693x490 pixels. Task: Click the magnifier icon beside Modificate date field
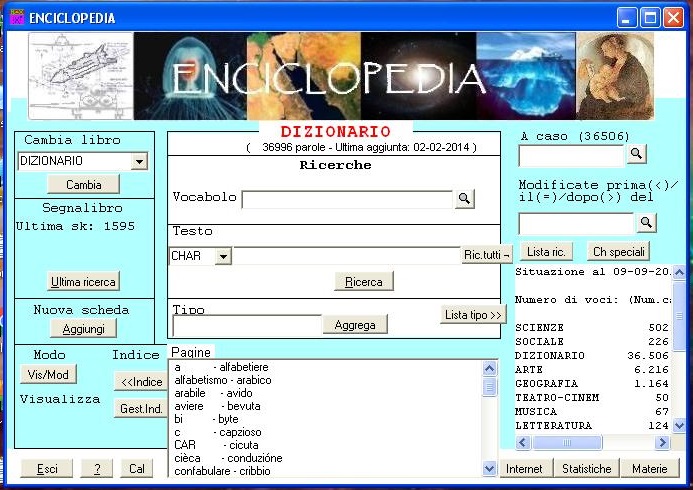point(646,222)
